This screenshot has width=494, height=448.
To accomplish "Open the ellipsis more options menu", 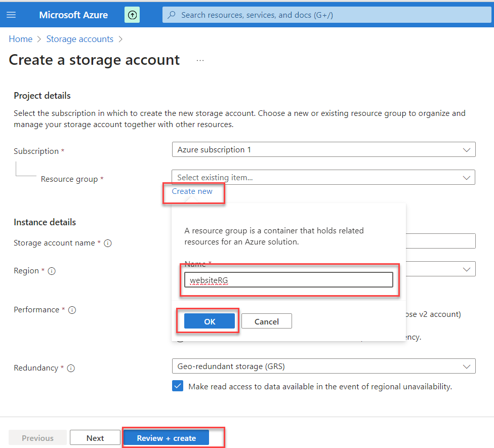I will (200, 60).
